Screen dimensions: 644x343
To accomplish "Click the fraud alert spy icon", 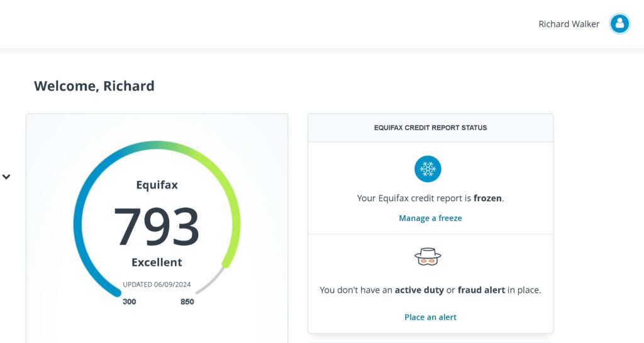I will pyautogui.click(x=428, y=256).
